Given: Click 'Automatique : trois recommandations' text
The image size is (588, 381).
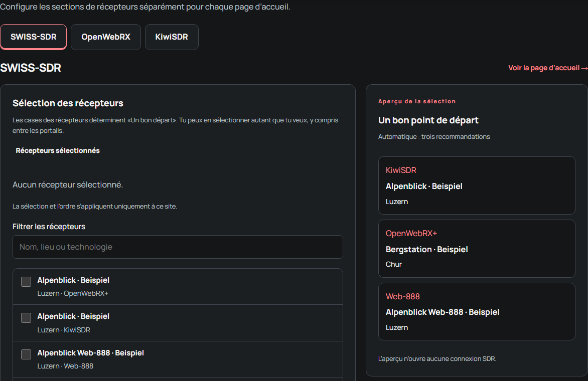Looking at the screenshot, I should click(x=434, y=137).
